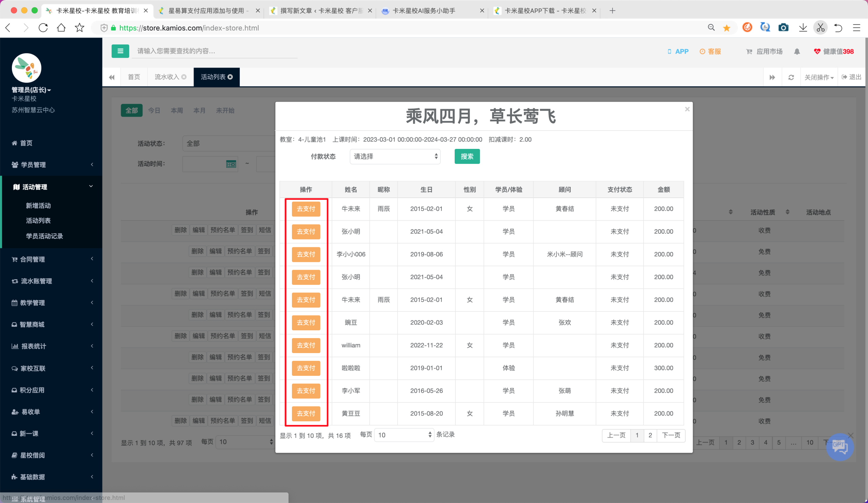The width and height of the screenshot is (868, 503).
Task: Click the green hamburger menu toggle
Action: click(120, 51)
